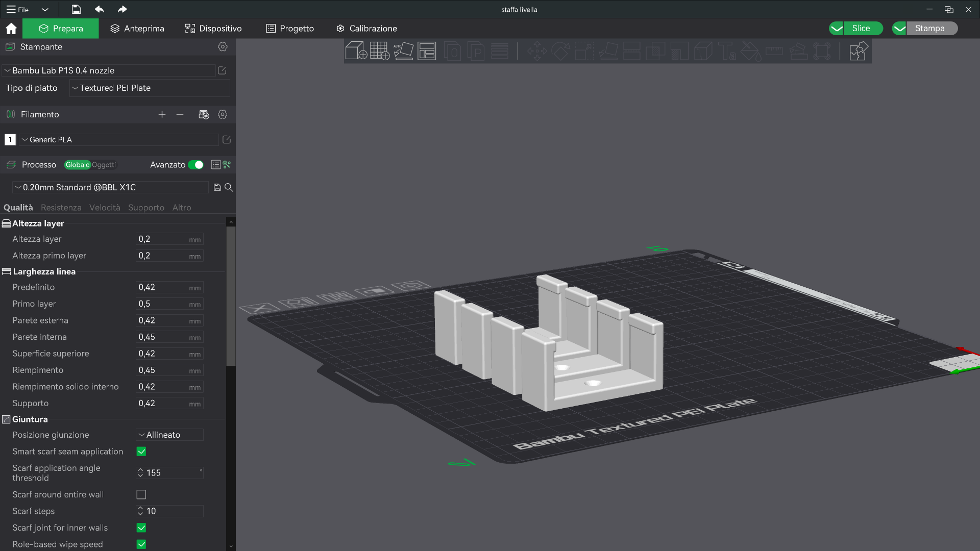Expand the Posizione giunzione Allineato dropdown
The width and height of the screenshot is (980, 551).
(169, 435)
